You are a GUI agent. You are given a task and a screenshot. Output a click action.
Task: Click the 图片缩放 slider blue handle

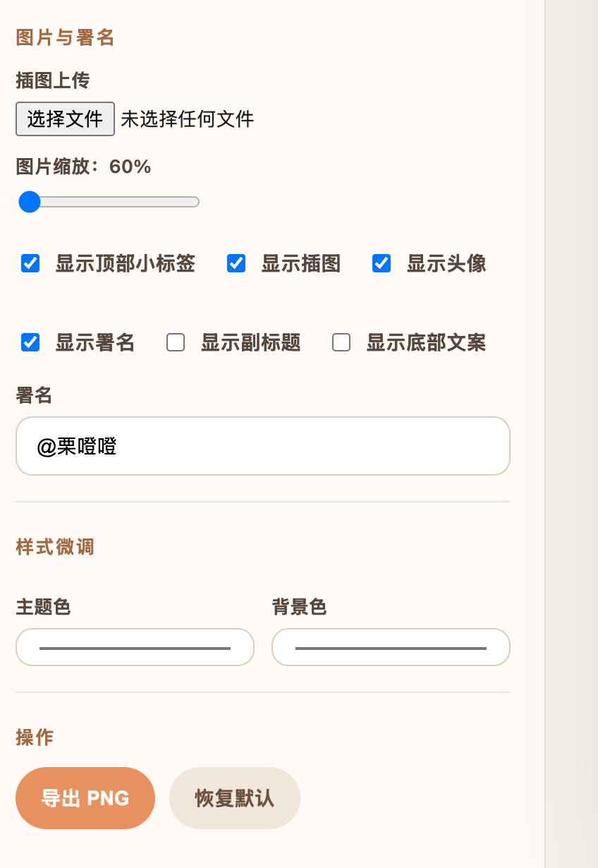click(30, 202)
